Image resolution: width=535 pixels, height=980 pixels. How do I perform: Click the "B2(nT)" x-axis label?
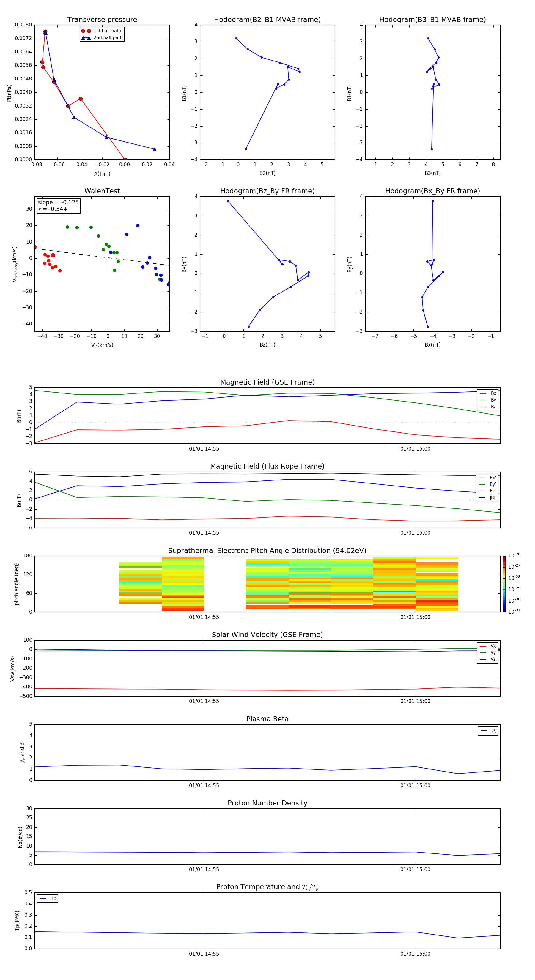pyautogui.click(x=267, y=173)
